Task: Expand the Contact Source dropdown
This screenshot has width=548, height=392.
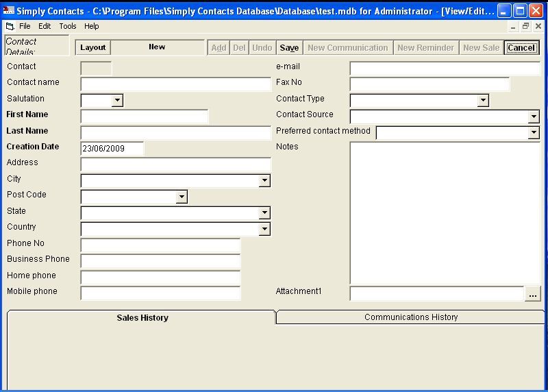Action: (x=534, y=117)
